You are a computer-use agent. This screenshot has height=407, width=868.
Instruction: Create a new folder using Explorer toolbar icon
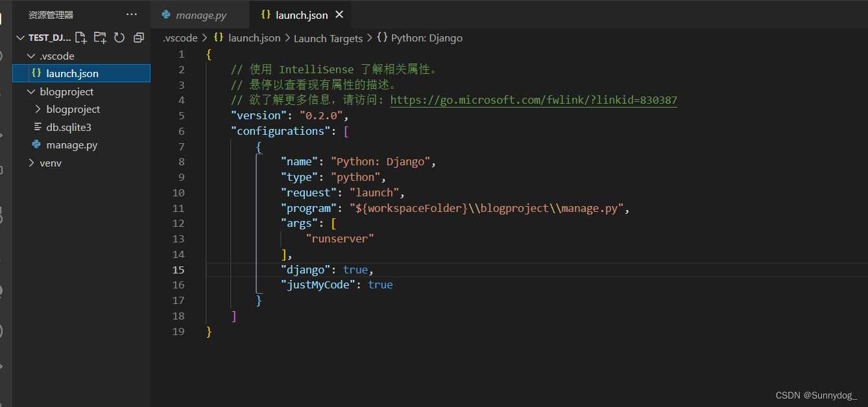click(x=100, y=38)
